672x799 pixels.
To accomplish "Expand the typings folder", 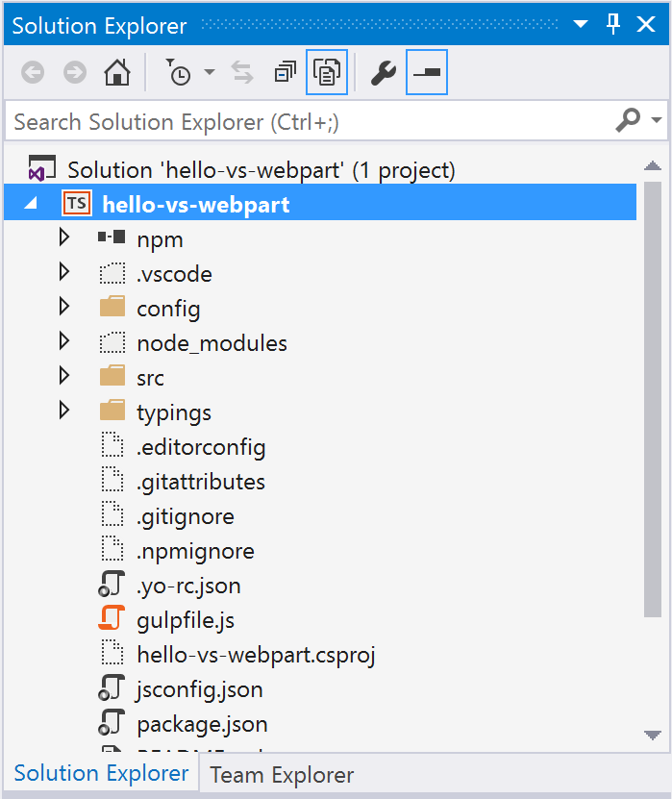I will point(63,411).
